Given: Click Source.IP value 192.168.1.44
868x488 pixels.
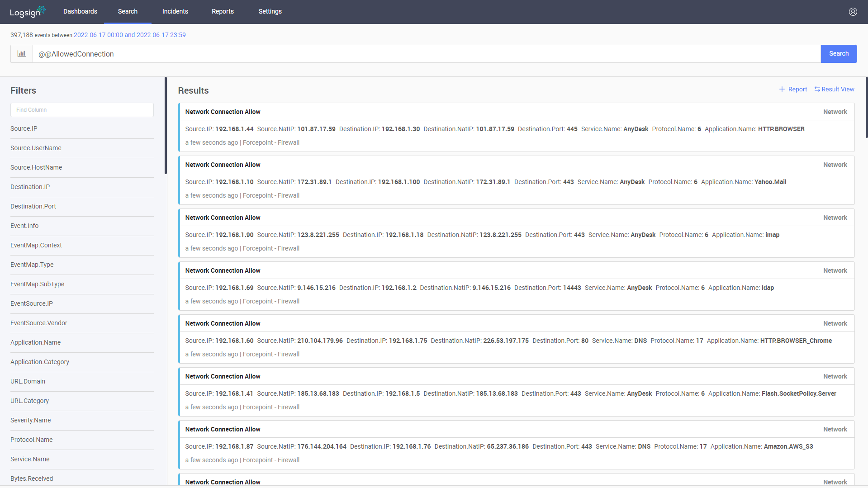Looking at the screenshot, I should click(x=234, y=129).
